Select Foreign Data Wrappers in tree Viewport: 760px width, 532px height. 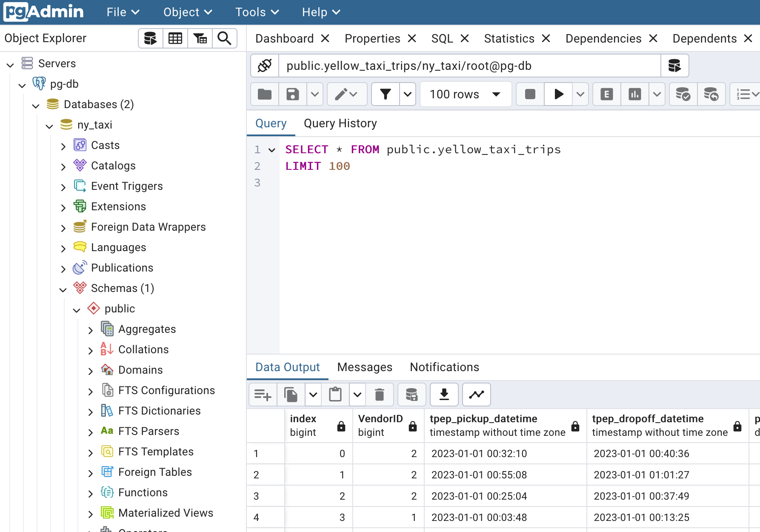[148, 227]
